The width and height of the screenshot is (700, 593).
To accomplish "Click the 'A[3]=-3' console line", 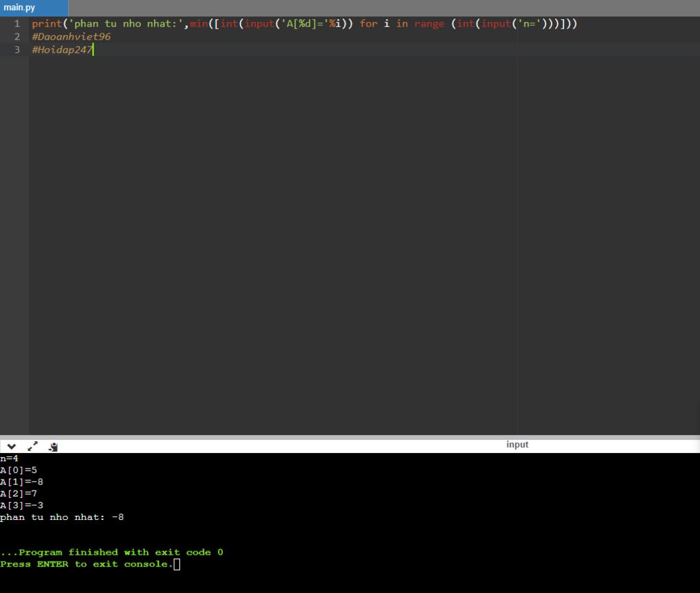I will click(x=21, y=505).
